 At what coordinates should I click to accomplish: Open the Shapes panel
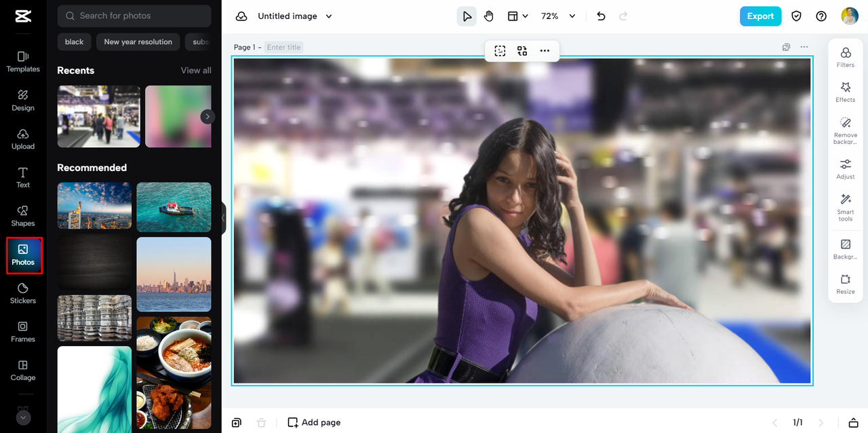(23, 216)
